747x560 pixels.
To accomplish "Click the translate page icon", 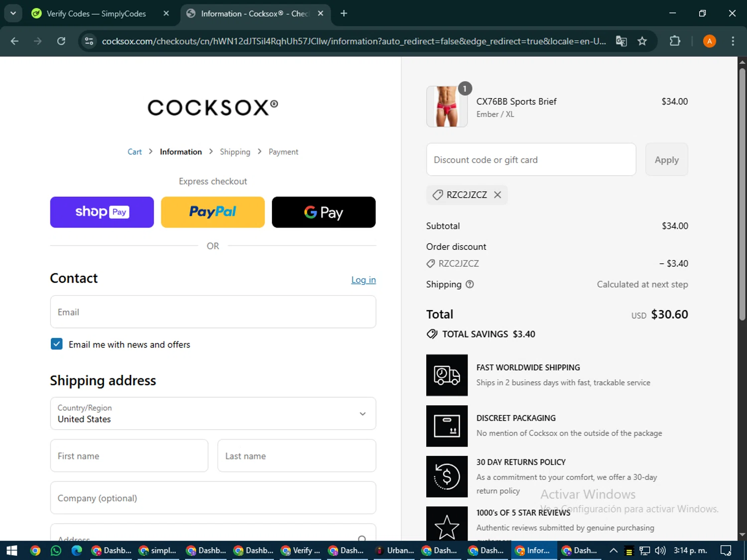I will click(x=621, y=41).
